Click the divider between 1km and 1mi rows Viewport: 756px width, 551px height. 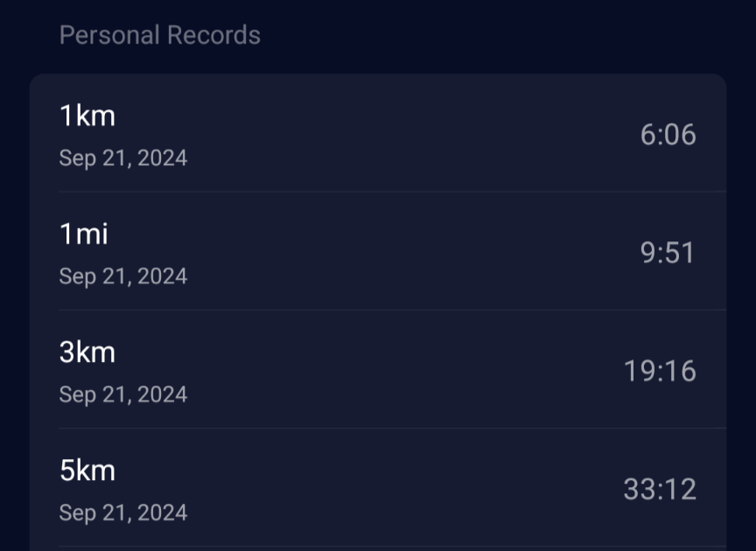[x=392, y=192]
